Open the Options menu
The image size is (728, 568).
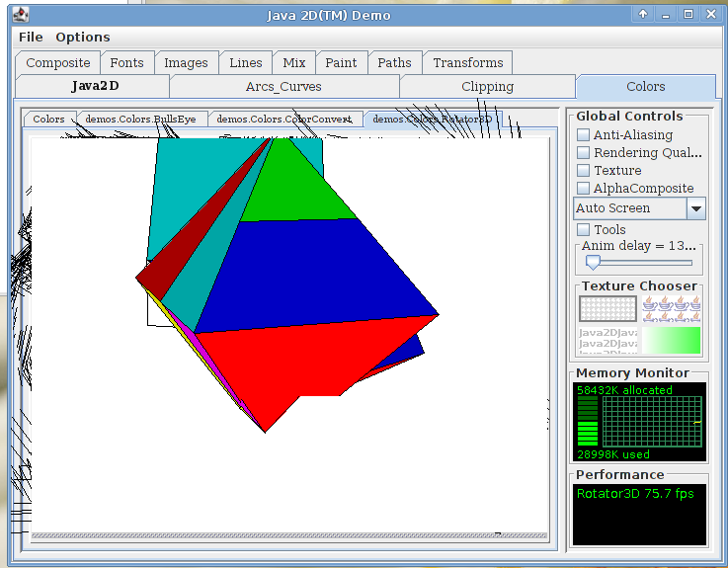(82, 37)
